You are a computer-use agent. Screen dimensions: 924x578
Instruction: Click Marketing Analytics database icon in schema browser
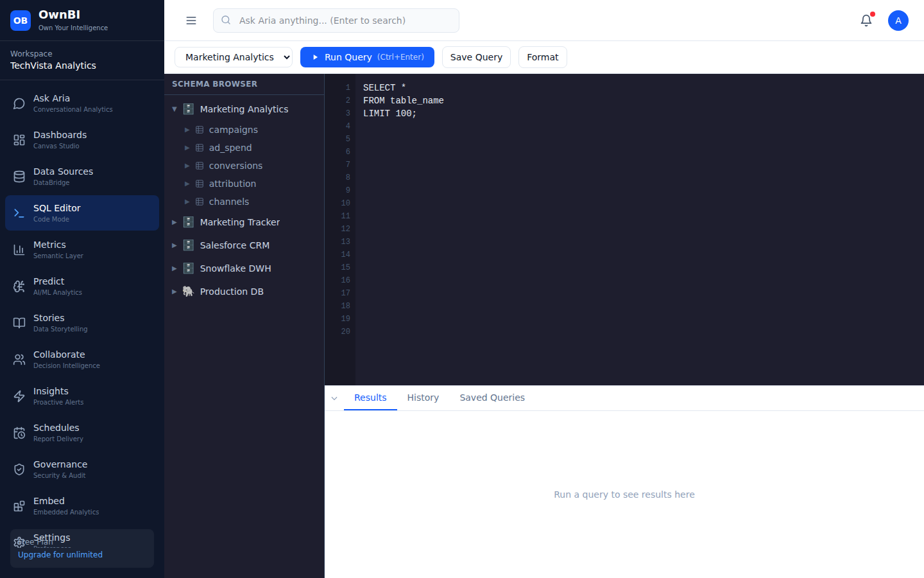[x=189, y=109]
